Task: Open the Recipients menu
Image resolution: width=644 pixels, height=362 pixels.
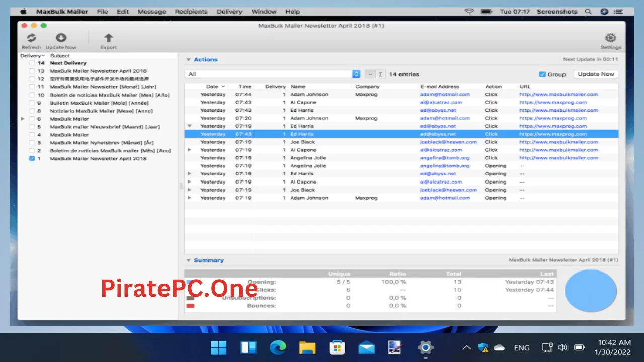Action: (x=191, y=12)
